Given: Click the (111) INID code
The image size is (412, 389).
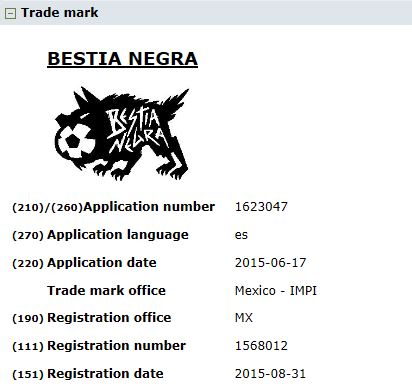Looking at the screenshot, I should 28,346.
